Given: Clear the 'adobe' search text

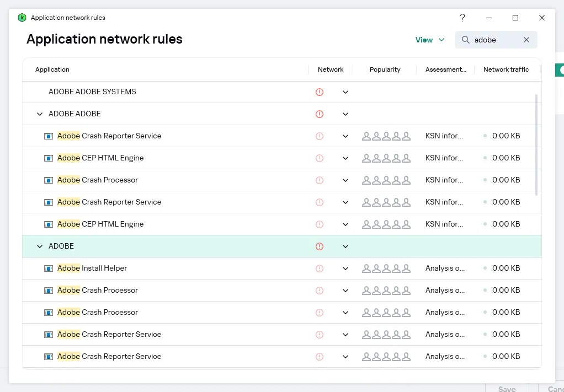Looking at the screenshot, I should point(526,40).
